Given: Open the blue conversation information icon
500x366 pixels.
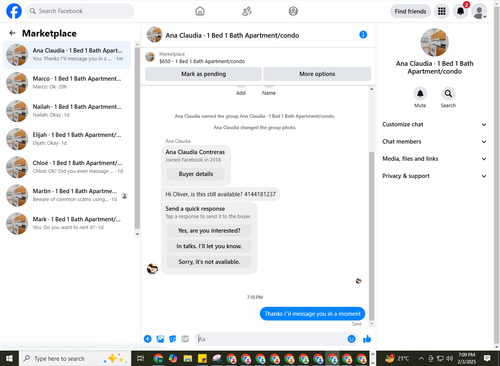Looking at the screenshot, I should tap(363, 35).
